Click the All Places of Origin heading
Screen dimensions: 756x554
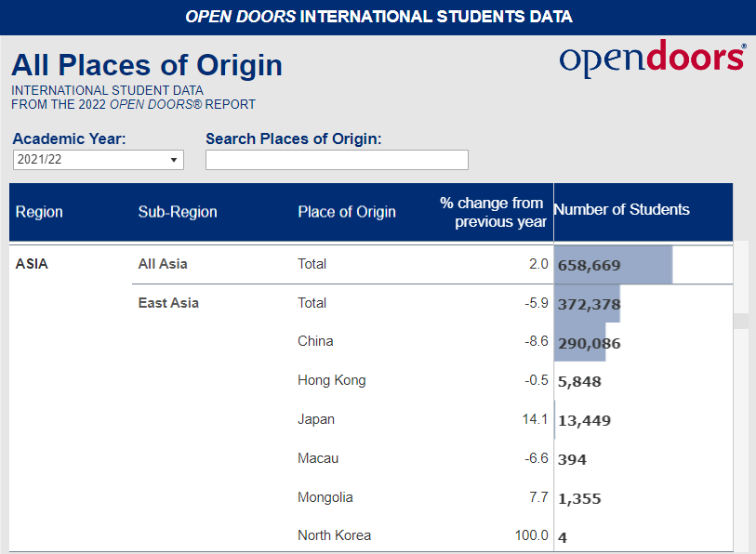click(x=147, y=65)
